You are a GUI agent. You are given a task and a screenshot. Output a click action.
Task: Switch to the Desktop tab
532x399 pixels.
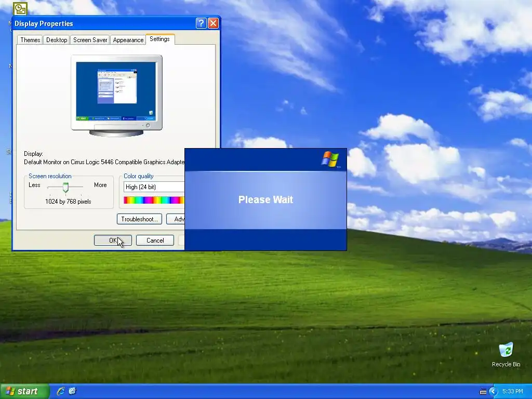pyautogui.click(x=57, y=40)
